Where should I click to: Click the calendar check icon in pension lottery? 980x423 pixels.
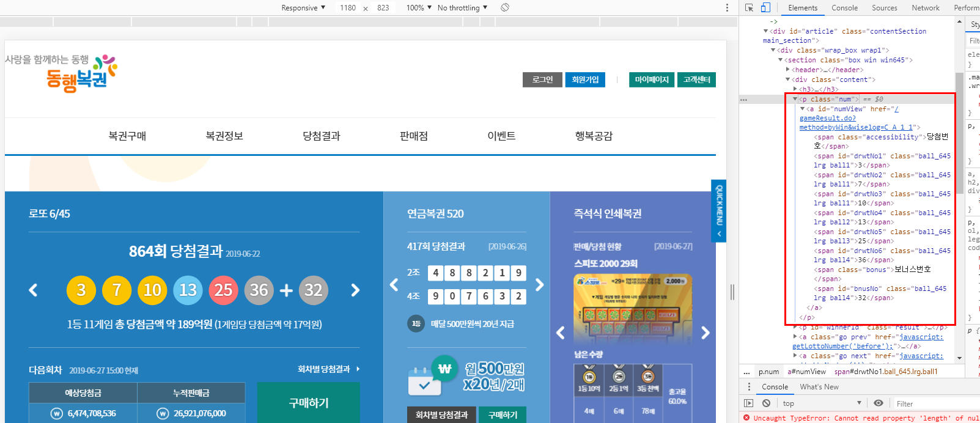click(x=425, y=381)
